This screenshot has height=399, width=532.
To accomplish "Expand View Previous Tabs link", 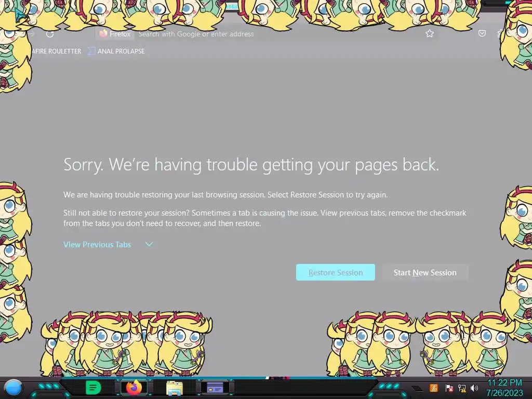I will click(97, 244).
